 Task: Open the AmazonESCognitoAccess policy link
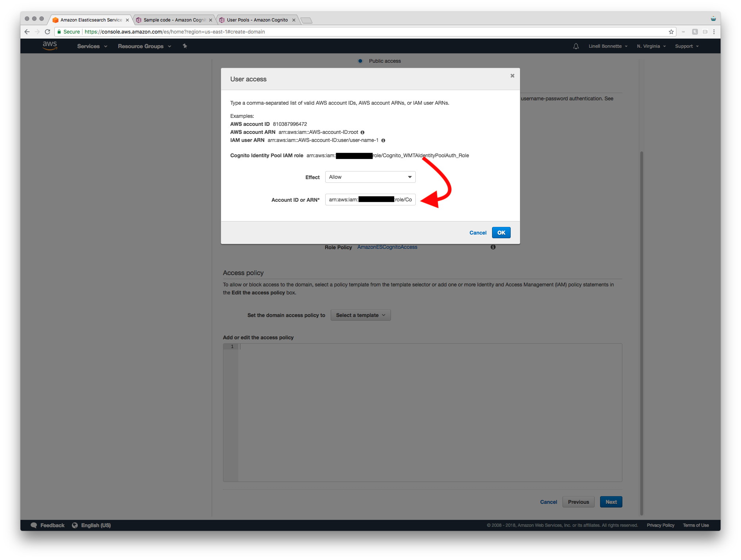click(x=387, y=247)
